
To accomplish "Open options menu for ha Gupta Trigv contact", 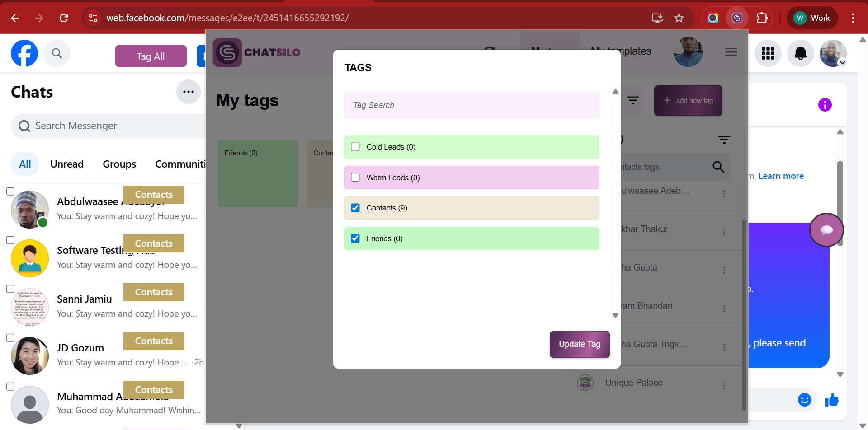I will [x=724, y=347].
